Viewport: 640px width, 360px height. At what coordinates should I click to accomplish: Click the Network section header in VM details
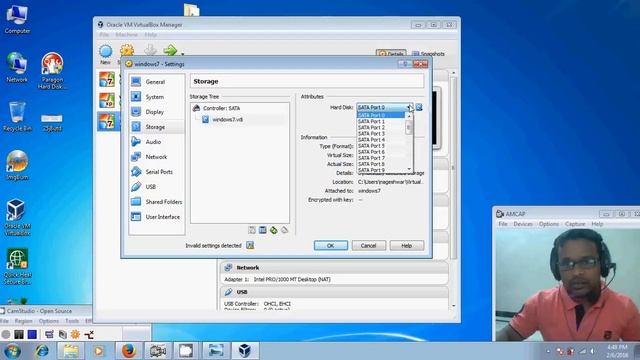[334, 268]
